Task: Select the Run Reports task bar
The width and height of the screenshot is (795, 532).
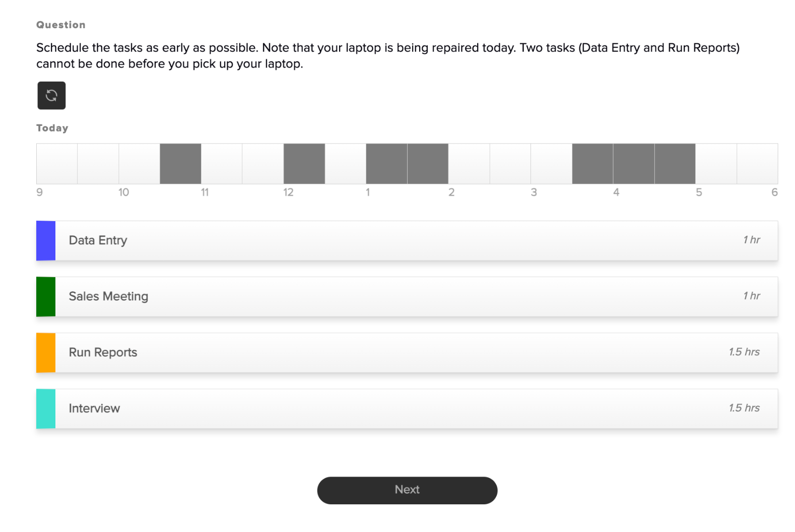Action: [x=407, y=353]
